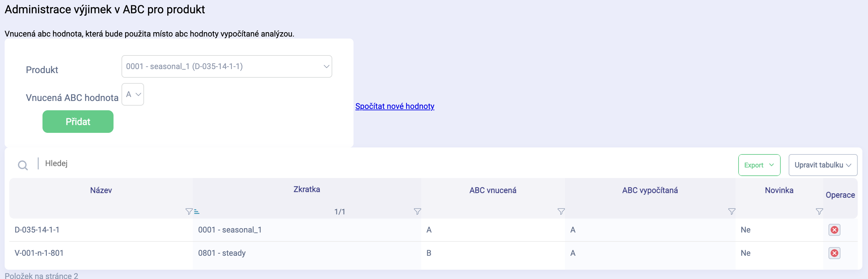Click the search magnifier icon
Image resolution: width=868 pixels, height=279 pixels.
tap(23, 165)
